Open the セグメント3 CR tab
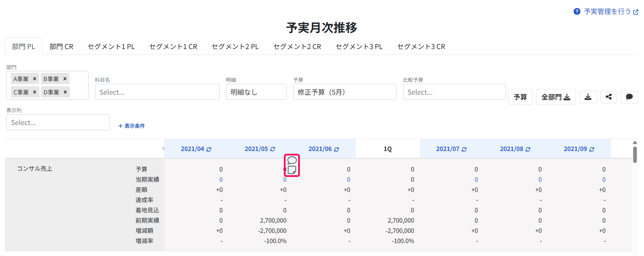 tap(421, 47)
